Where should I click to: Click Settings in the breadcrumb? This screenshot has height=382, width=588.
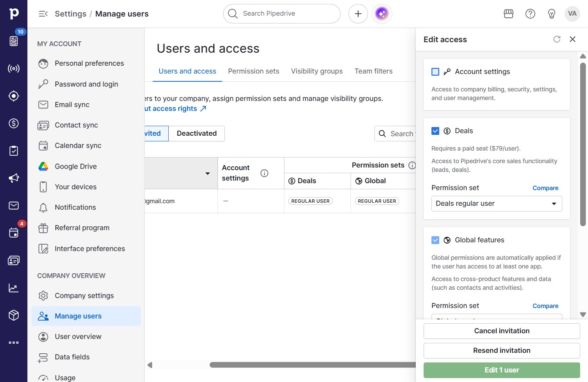pos(70,14)
